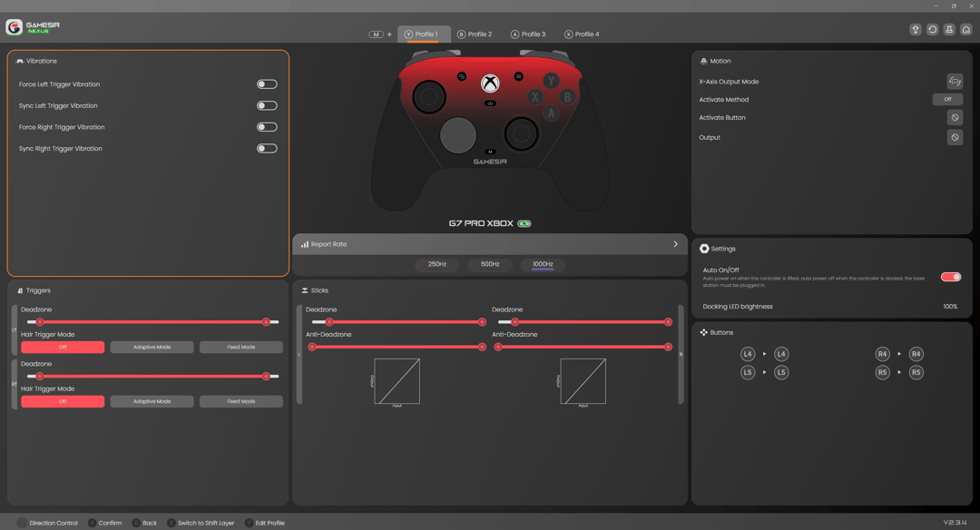
Task: Open the lab flask testing icon
Action: coord(949,29)
